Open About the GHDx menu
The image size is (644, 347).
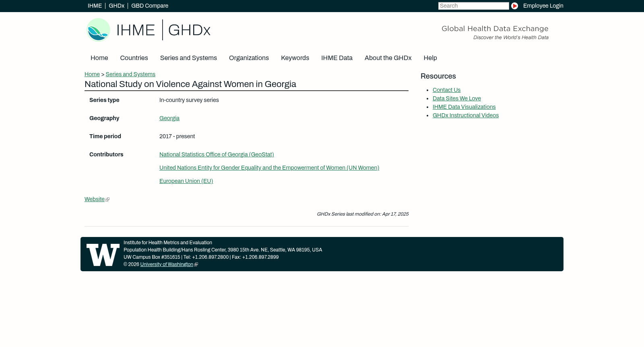(388, 58)
